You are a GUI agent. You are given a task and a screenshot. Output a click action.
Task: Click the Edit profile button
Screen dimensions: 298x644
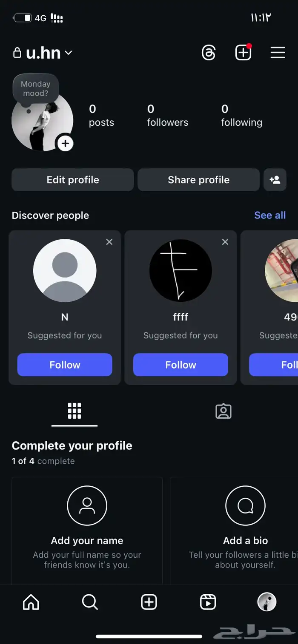[73, 180]
